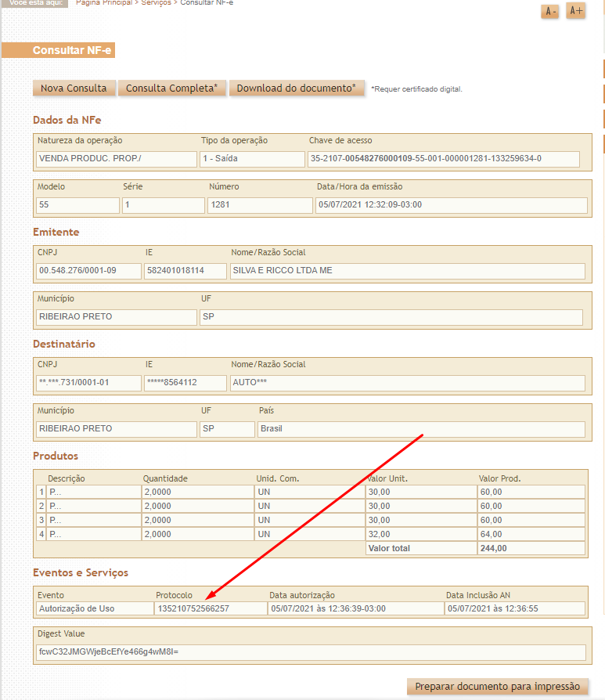Click emission date 05/07/2021 12:32:09-03:00
This screenshot has height=700, width=605.
(451, 205)
